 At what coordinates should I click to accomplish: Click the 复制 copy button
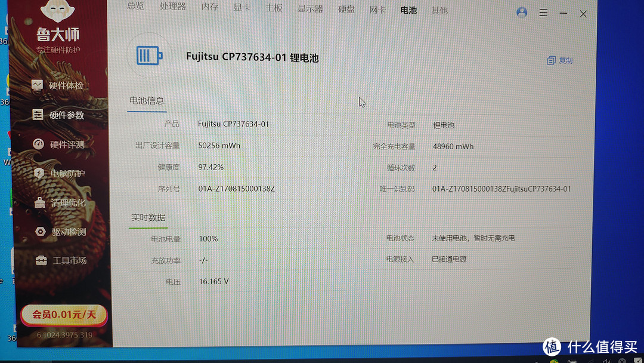click(559, 60)
